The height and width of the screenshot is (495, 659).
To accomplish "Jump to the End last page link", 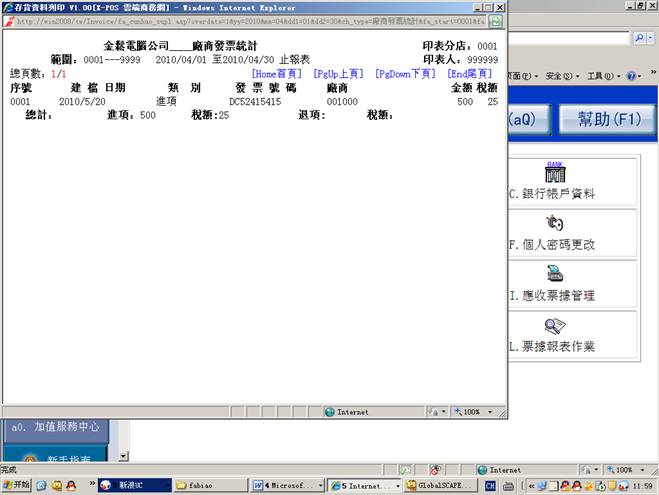I will click(x=469, y=74).
